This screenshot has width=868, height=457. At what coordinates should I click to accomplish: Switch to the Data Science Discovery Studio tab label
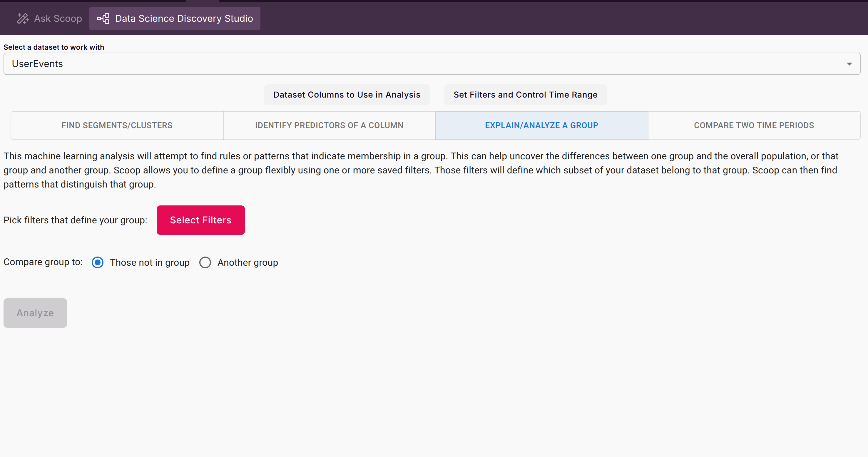184,19
